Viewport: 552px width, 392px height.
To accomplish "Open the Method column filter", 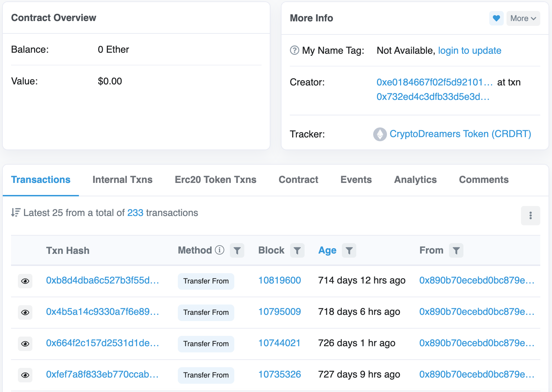I will [x=237, y=250].
